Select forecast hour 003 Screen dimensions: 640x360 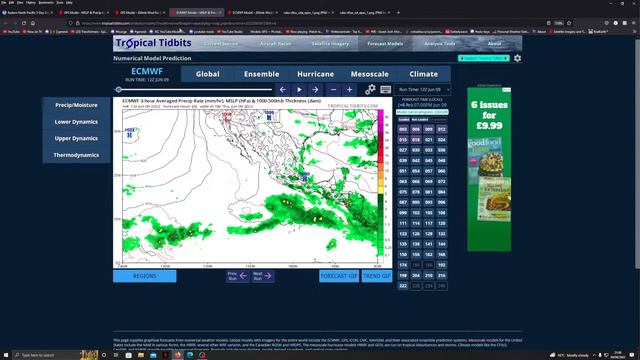click(403, 129)
